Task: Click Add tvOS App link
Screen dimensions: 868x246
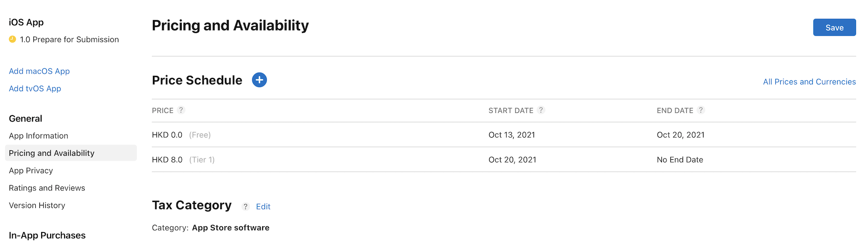Action: tap(35, 88)
